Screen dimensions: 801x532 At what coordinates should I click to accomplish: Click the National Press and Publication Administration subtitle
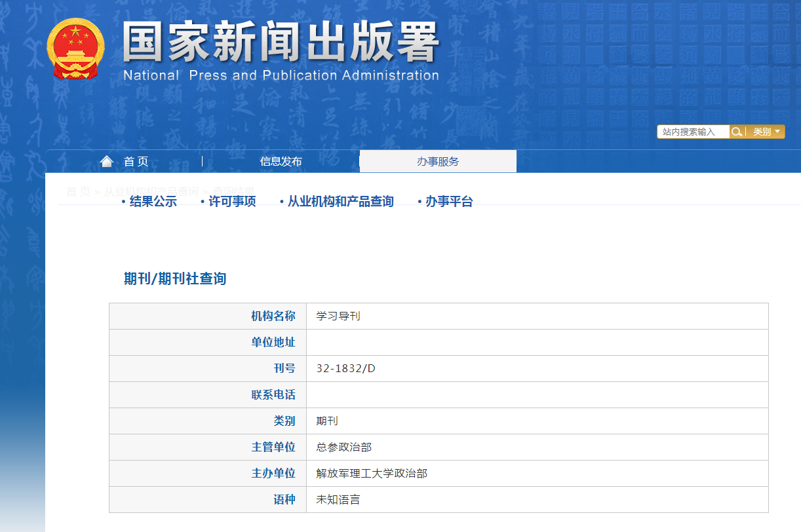click(x=281, y=75)
